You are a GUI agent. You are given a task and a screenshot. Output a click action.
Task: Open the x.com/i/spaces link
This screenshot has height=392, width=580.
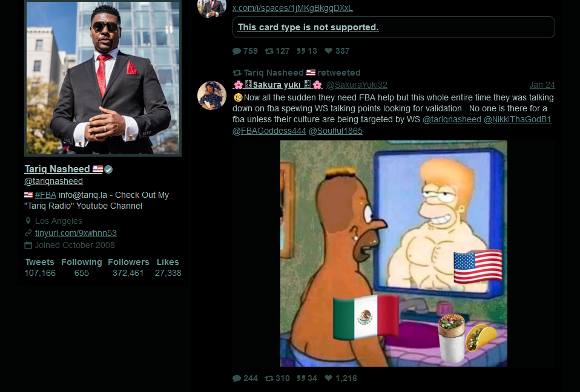coord(292,8)
